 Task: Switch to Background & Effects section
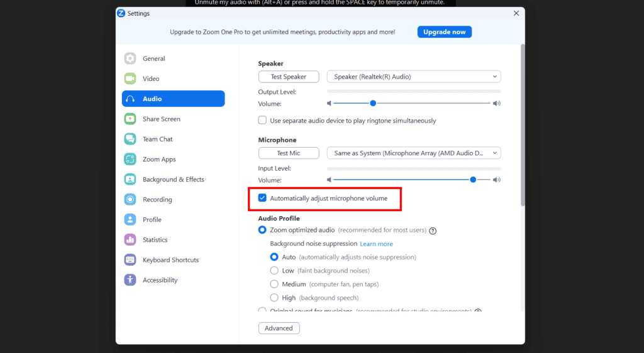tap(173, 180)
